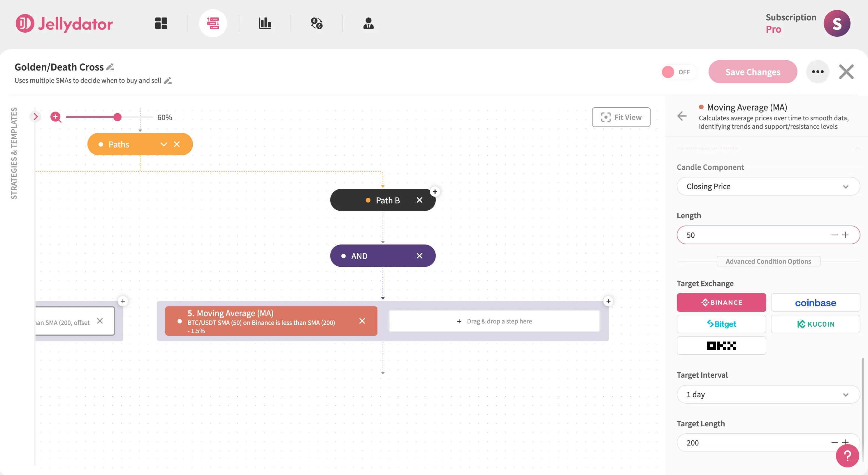The width and height of the screenshot is (868, 475).
Task: Add step with plus above right group
Action: pyautogui.click(x=608, y=301)
